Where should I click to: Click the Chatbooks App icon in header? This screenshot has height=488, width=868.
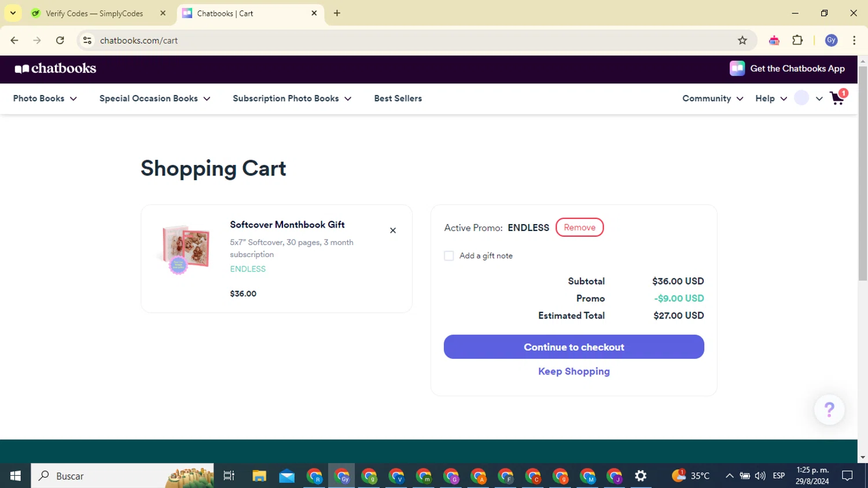[x=737, y=68]
